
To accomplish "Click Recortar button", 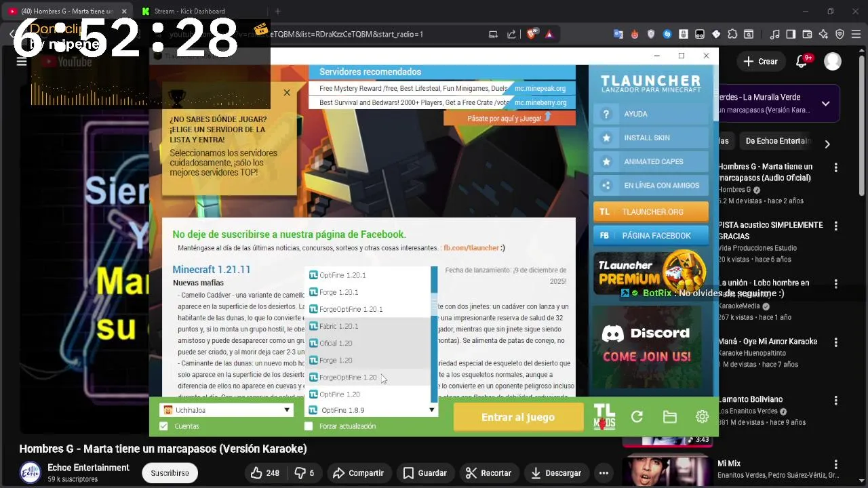I will click(x=488, y=473).
